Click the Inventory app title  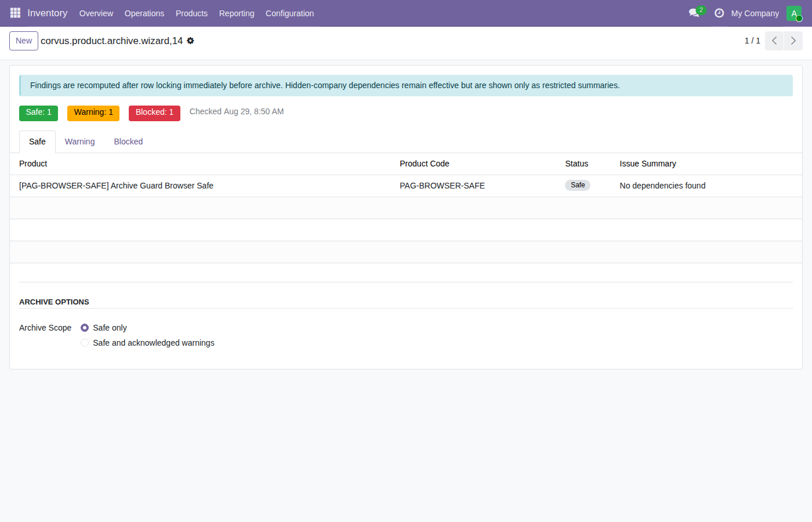(48, 13)
